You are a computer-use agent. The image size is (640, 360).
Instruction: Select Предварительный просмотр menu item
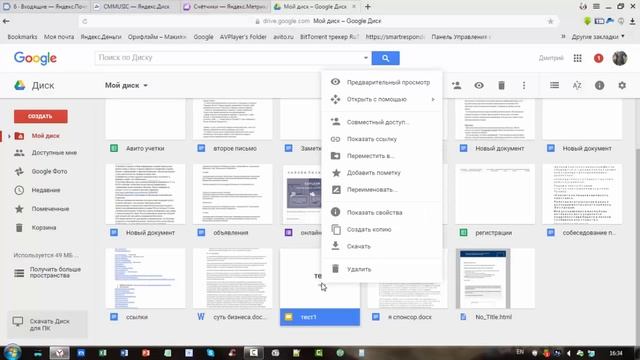coord(382,82)
